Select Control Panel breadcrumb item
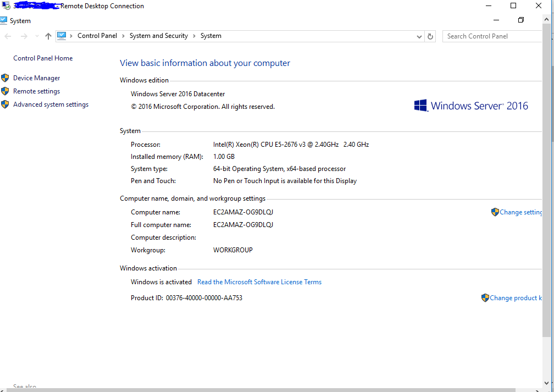The width and height of the screenshot is (554, 392). [97, 36]
